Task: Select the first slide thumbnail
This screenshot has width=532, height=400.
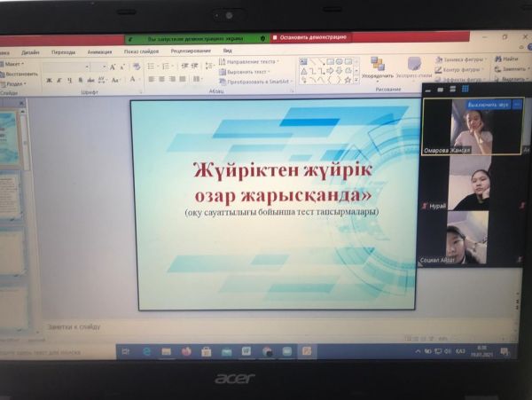Action: [11, 136]
